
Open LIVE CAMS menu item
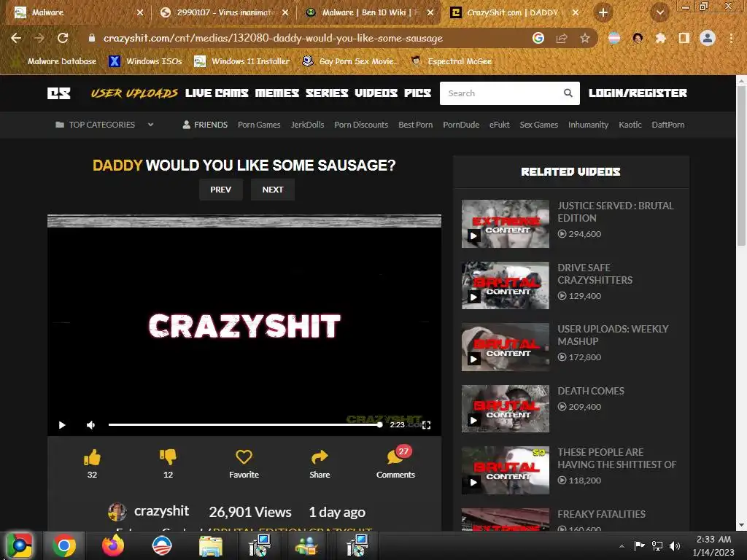[217, 93]
